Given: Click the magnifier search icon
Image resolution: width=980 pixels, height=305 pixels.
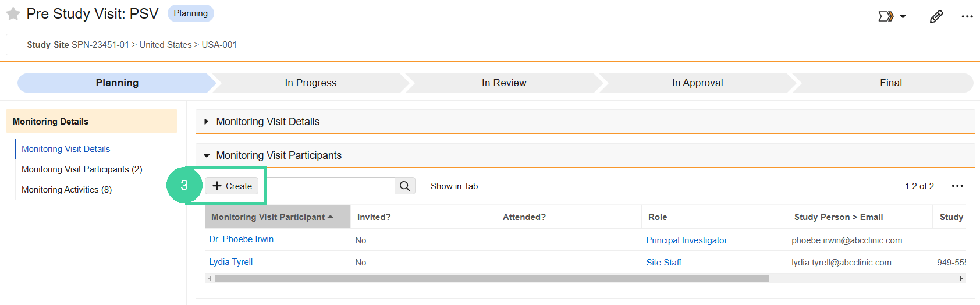Looking at the screenshot, I should (x=405, y=186).
